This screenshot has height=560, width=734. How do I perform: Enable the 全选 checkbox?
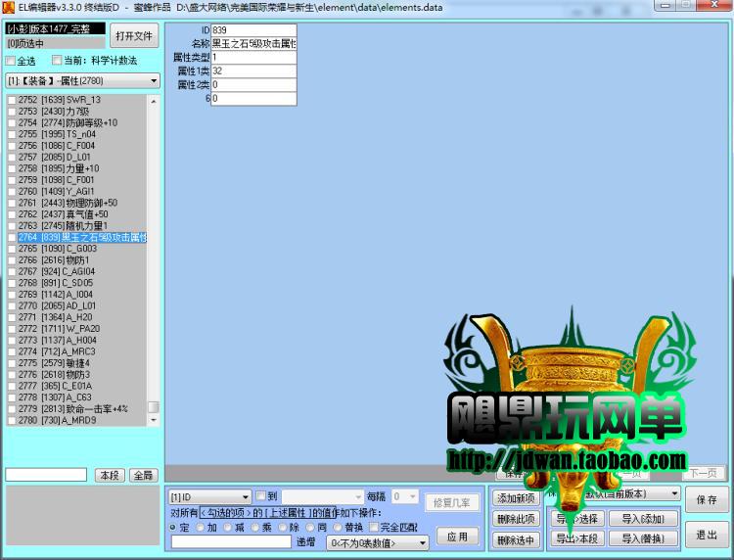pyautogui.click(x=12, y=61)
